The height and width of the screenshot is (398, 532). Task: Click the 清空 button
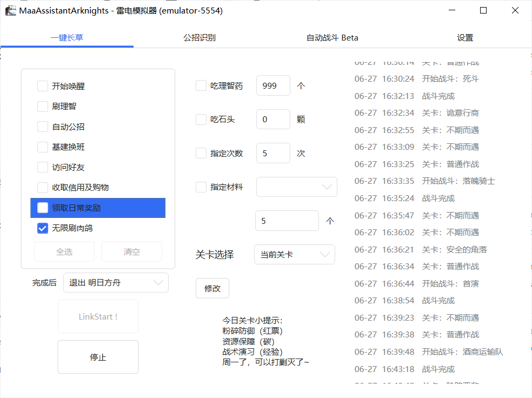coord(131,252)
